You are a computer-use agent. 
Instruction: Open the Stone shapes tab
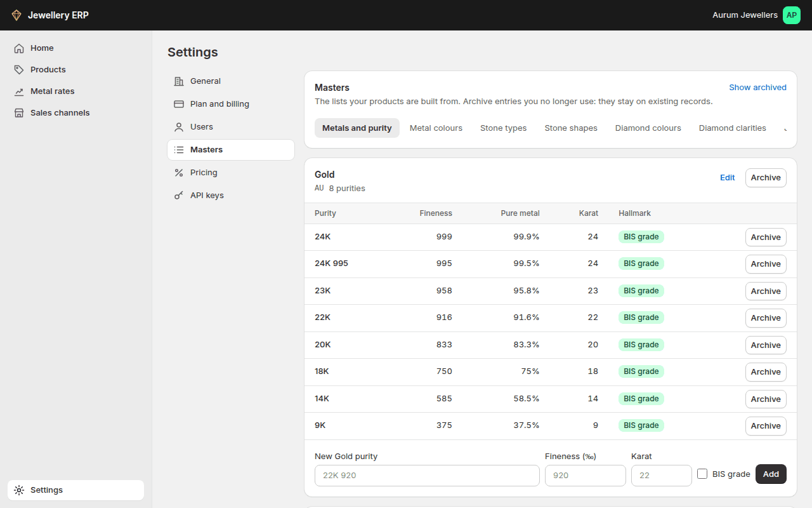(x=571, y=128)
